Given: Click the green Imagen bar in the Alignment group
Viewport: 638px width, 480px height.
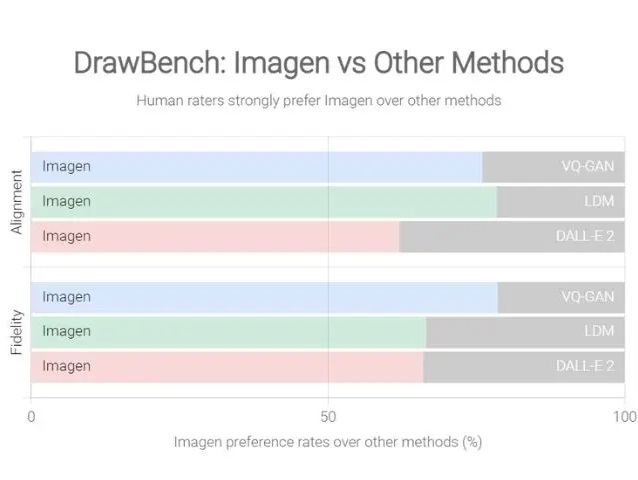Looking at the screenshot, I should (x=264, y=201).
